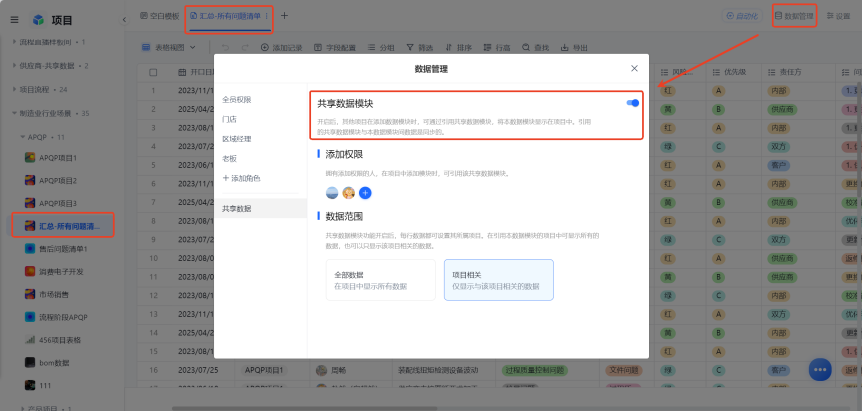
Task: Click the undo arrow in the toolbar
Action: point(225,48)
